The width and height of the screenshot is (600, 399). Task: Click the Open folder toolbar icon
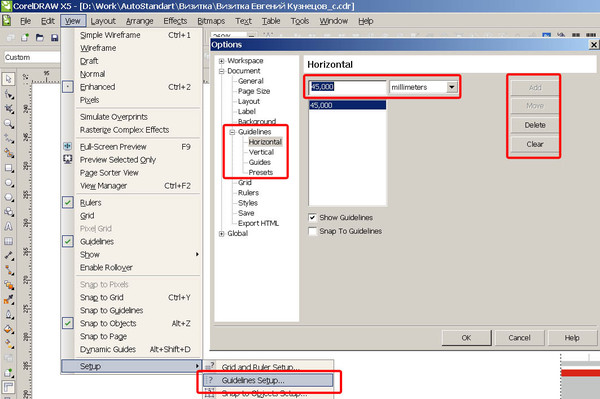(40, 37)
